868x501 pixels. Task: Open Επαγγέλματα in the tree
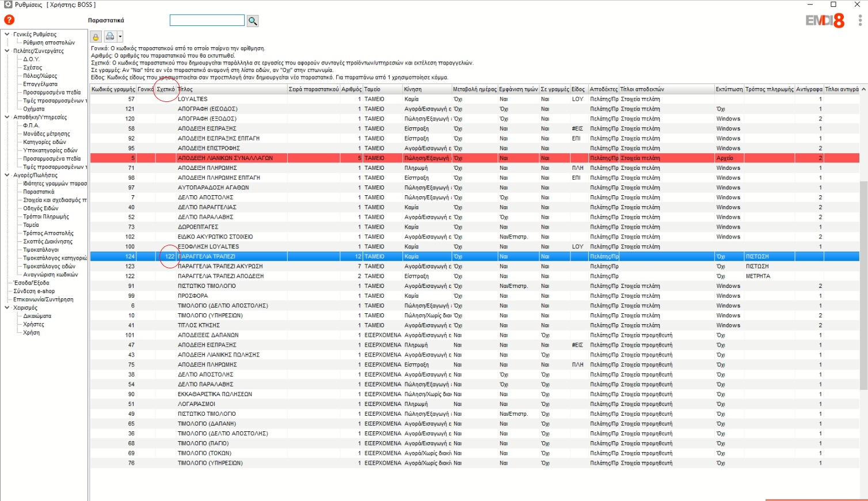40,84
